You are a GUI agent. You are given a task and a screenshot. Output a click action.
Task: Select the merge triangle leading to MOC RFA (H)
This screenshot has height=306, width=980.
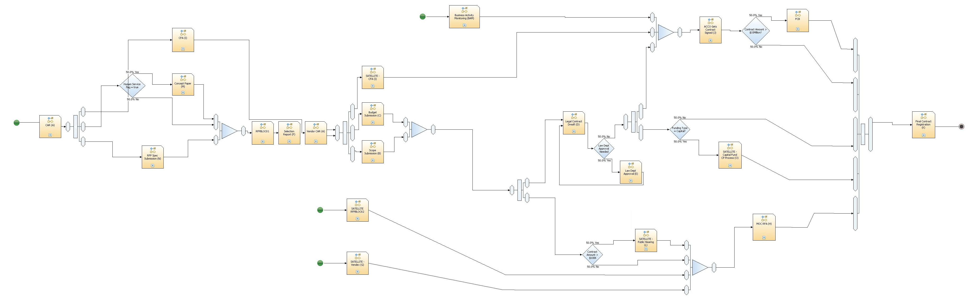[x=700, y=268]
